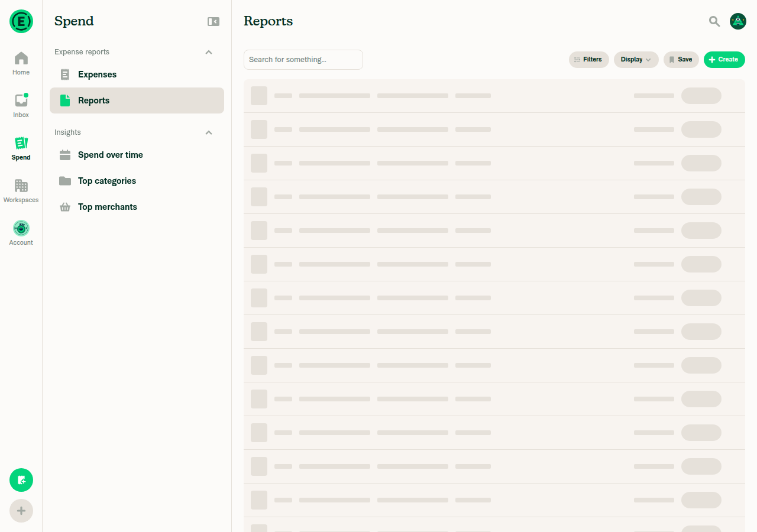Open the user avatar at top right
Image resolution: width=757 pixels, height=532 pixels.
pos(738,21)
